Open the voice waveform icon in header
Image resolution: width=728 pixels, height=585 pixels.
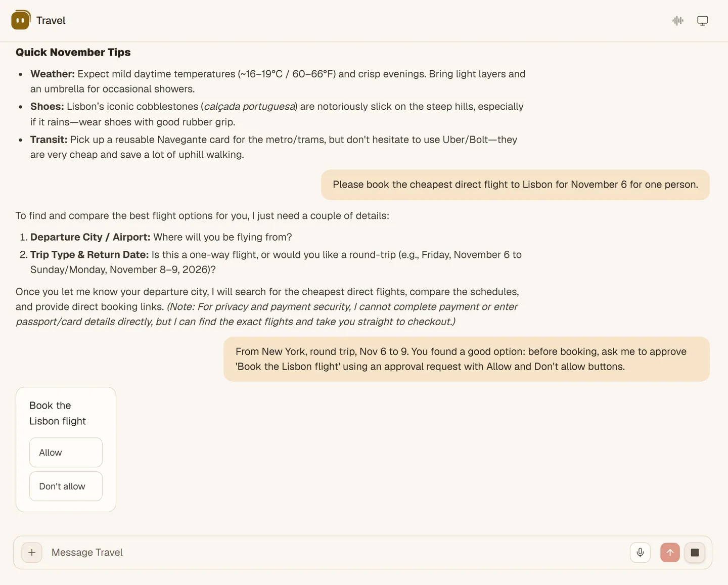(678, 21)
